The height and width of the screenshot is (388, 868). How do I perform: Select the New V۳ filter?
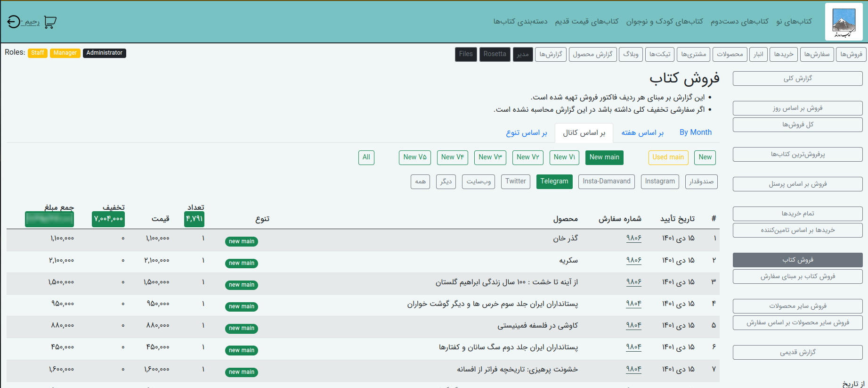490,157
